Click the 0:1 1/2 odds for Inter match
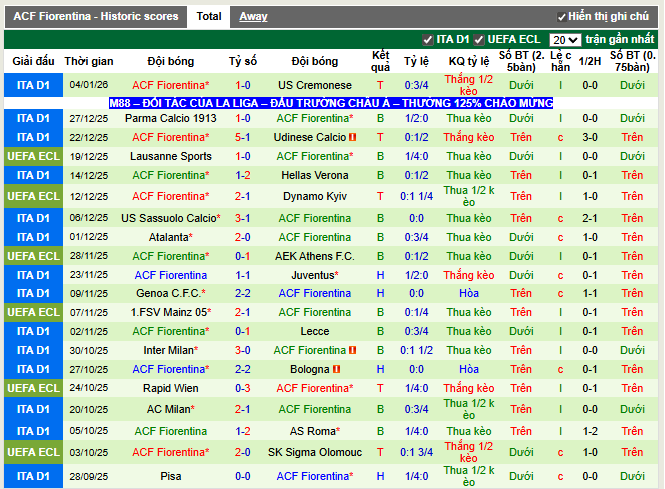This screenshot has width=665, height=489. coord(416,350)
